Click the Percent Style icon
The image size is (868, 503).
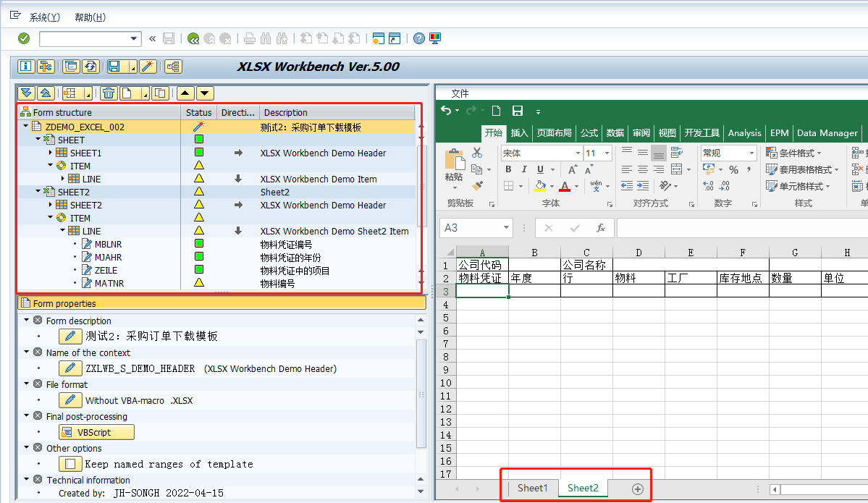pyautogui.click(x=734, y=170)
